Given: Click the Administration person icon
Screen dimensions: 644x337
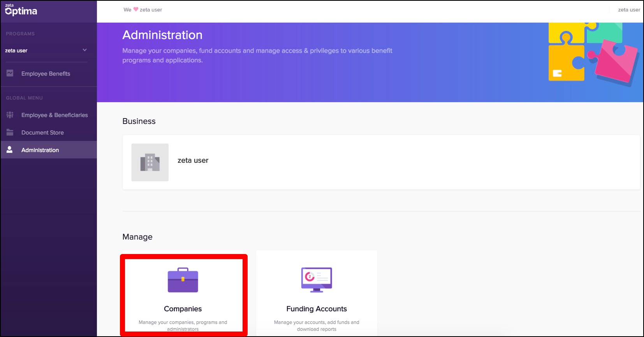Looking at the screenshot, I should (x=10, y=150).
